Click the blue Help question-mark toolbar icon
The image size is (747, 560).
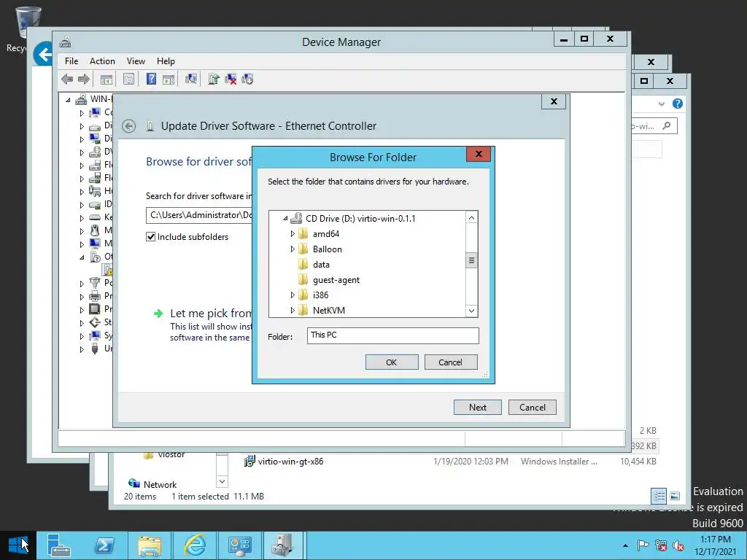(x=151, y=79)
